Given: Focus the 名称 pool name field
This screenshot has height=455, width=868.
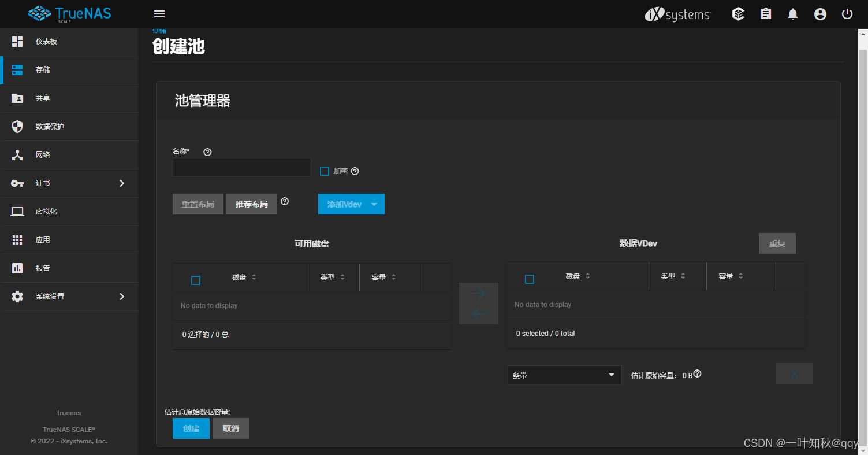Looking at the screenshot, I should point(242,168).
